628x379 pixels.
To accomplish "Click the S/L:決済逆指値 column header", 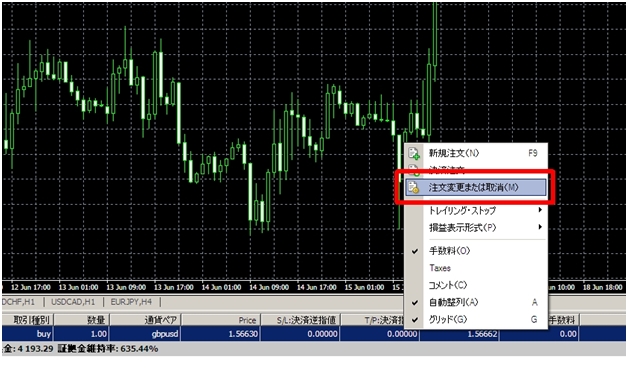I will pyautogui.click(x=300, y=320).
